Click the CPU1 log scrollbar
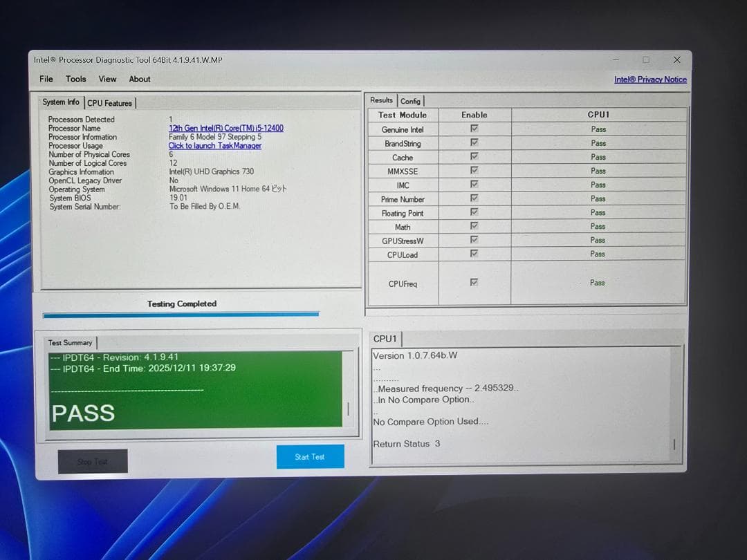 coord(674,445)
